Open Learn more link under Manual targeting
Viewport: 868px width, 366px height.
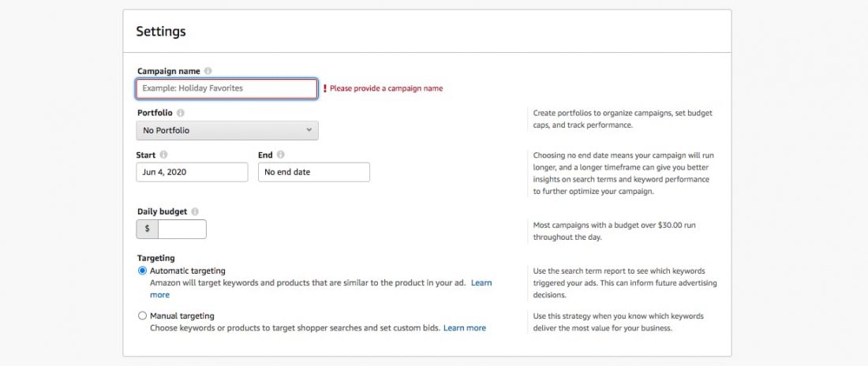click(465, 327)
